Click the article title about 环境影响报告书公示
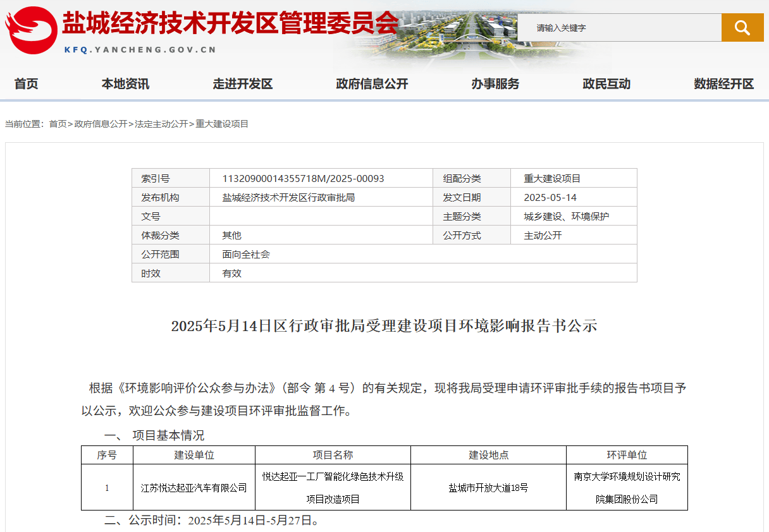Image resolution: width=769 pixels, height=532 pixels. point(384,326)
